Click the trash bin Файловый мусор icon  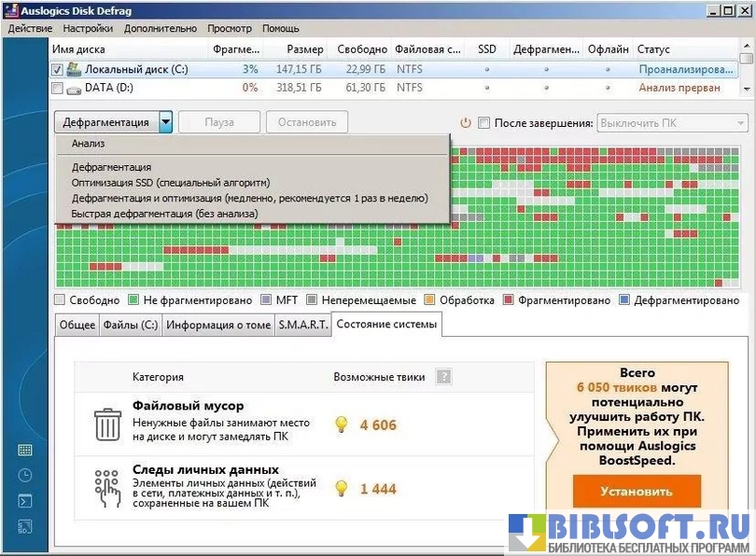pyautogui.click(x=108, y=424)
